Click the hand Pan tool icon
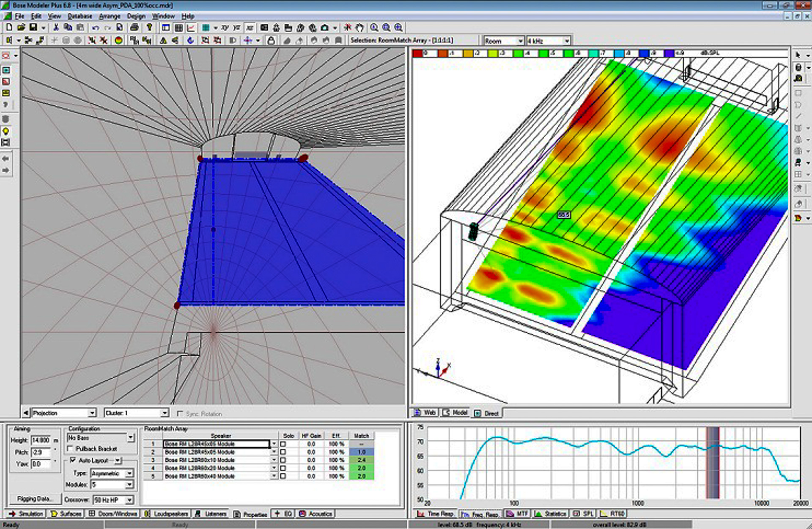812x529 pixels. tap(359, 28)
